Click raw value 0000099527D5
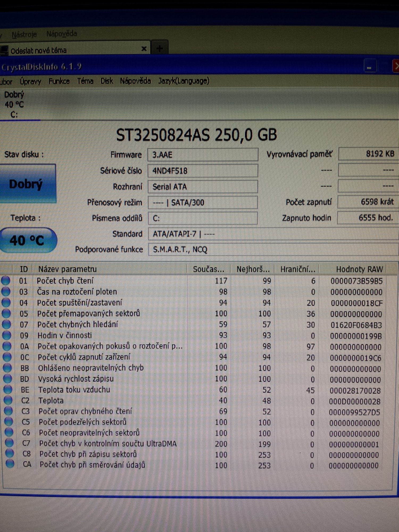The width and height of the screenshot is (399, 532). pos(355,412)
